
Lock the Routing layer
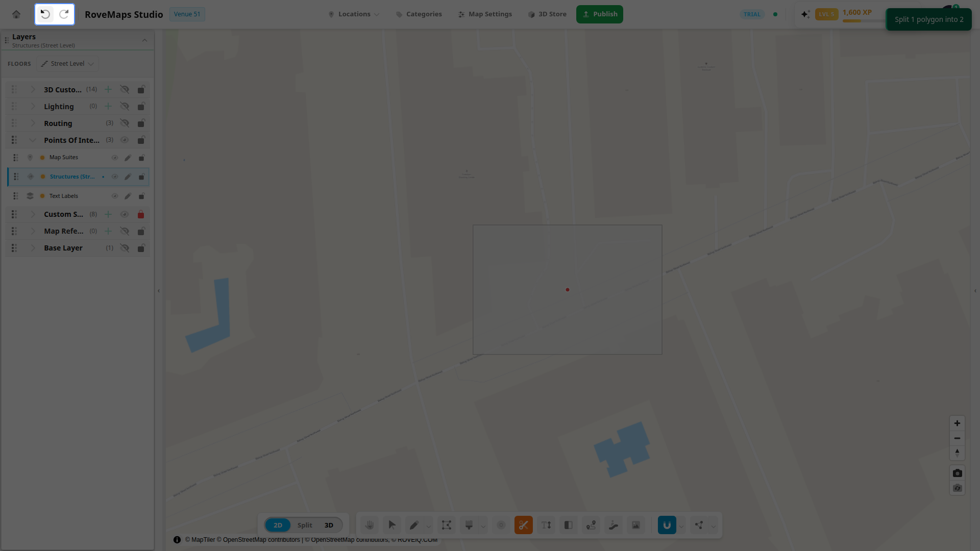coord(141,123)
